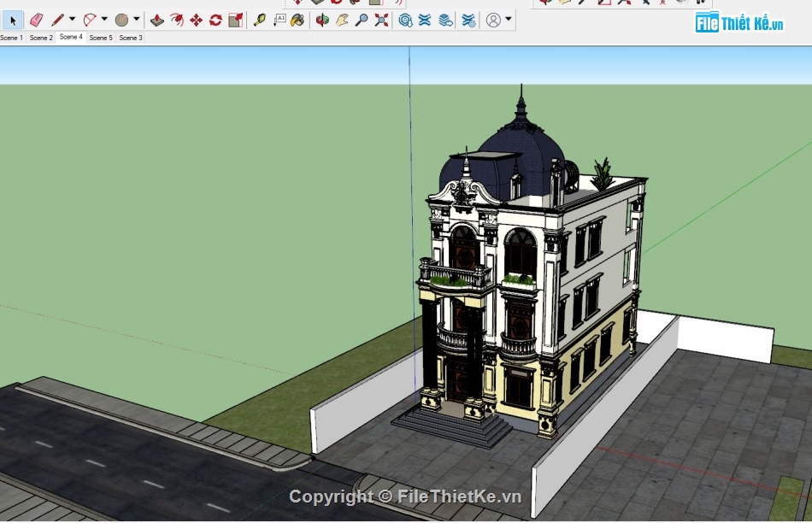Switch to the Scene 1 tab
The image size is (812, 523).
[11, 38]
